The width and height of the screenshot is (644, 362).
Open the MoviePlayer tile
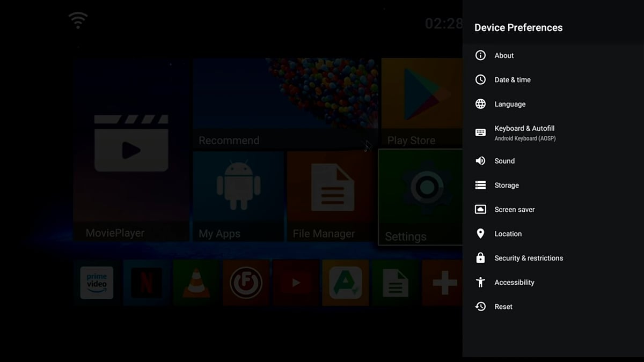[x=131, y=150]
